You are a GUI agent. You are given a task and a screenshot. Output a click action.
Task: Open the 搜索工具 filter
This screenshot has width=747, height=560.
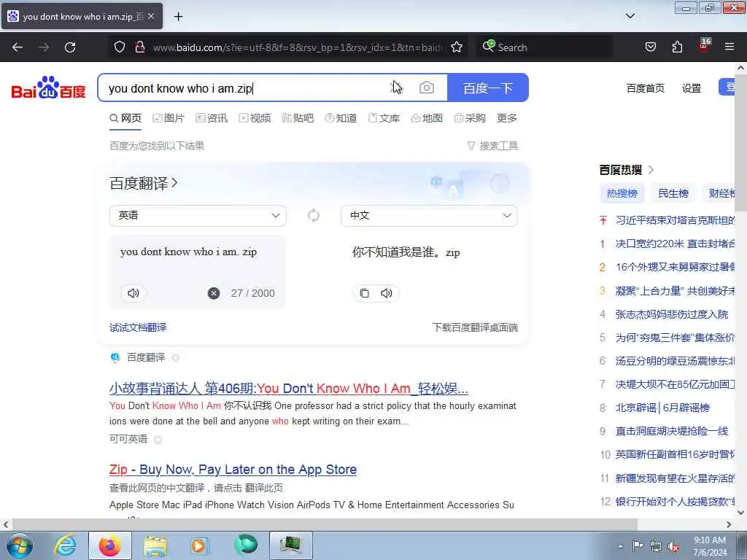tap(493, 146)
